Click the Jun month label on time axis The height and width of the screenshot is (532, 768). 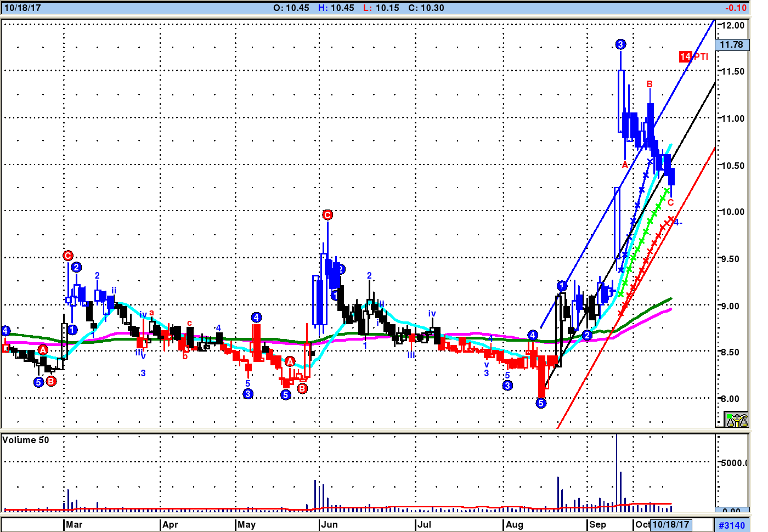point(330,524)
